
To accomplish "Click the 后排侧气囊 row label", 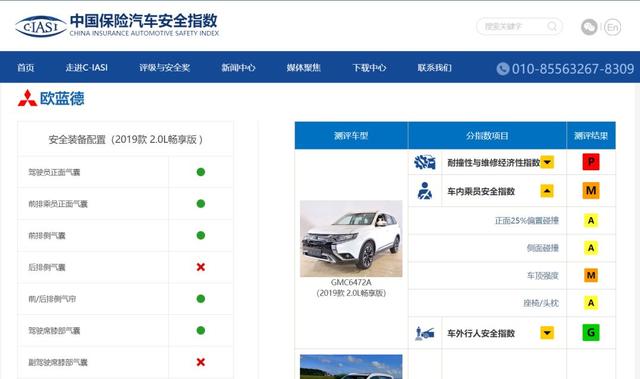I will (x=47, y=268).
